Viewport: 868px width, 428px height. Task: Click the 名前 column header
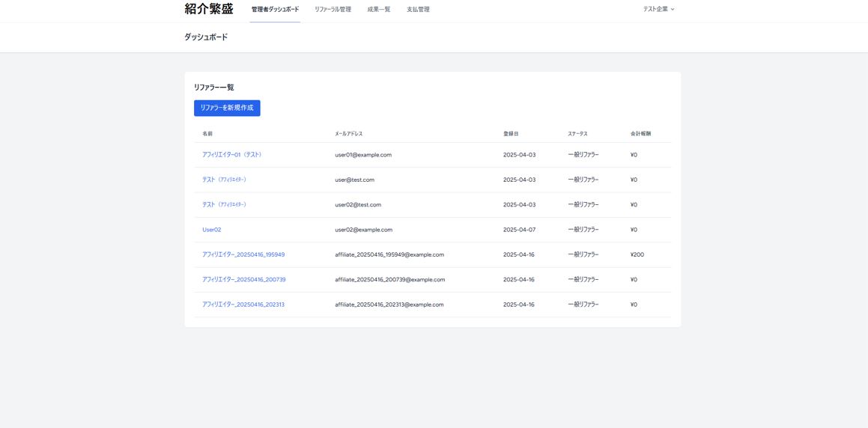pyautogui.click(x=207, y=134)
